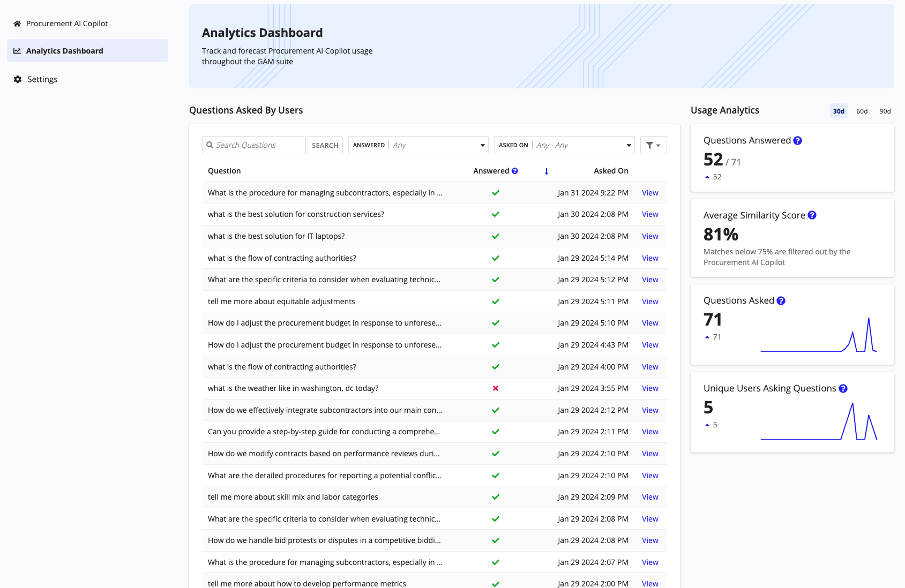Screen dimensions: 905x588
Task: Click green check for construction services row
Action: [x=496, y=214]
